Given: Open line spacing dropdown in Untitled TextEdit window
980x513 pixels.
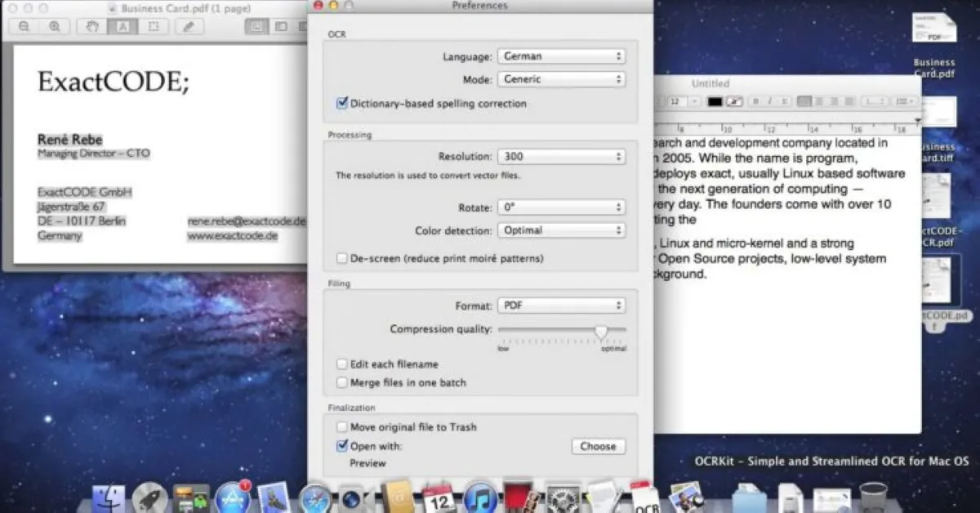Looking at the screenshot, I should (875, 101).
